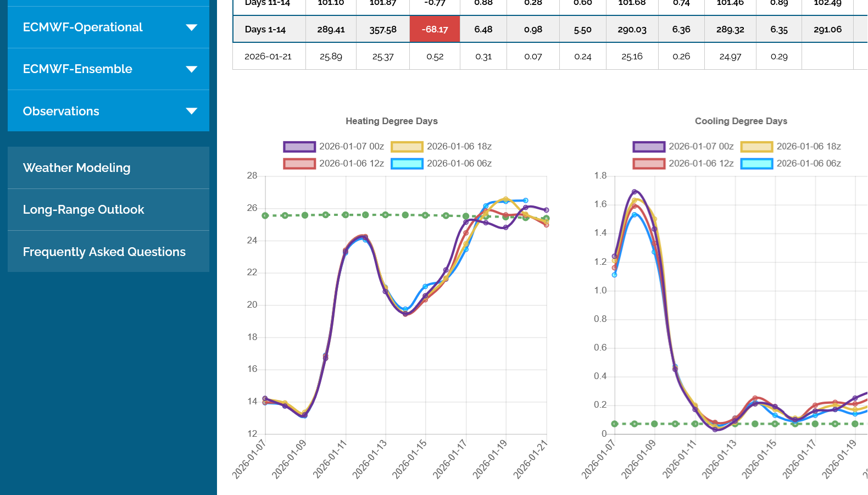The width and height of the screenshot is (868, 495).
Task: Click the blue 06z swatch in Heating legend
Action: pos(407,164)
